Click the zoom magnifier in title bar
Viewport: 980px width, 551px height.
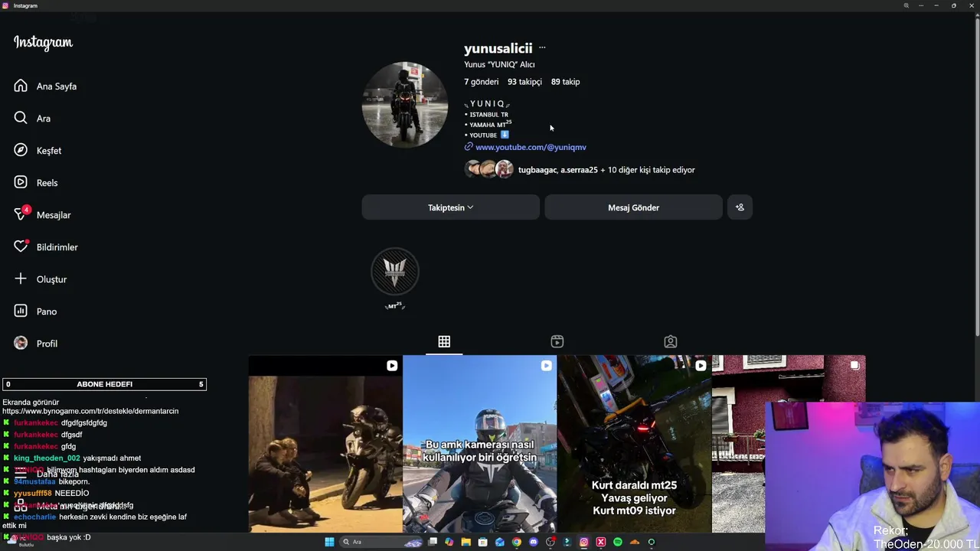tap(906, 5)
